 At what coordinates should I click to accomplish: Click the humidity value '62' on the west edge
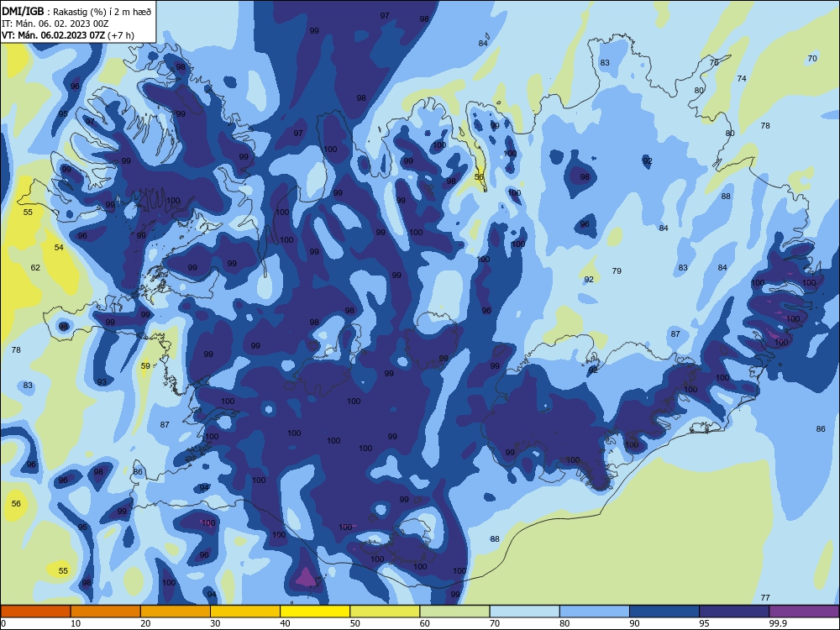pyautogui.click(x=35, y=267)
